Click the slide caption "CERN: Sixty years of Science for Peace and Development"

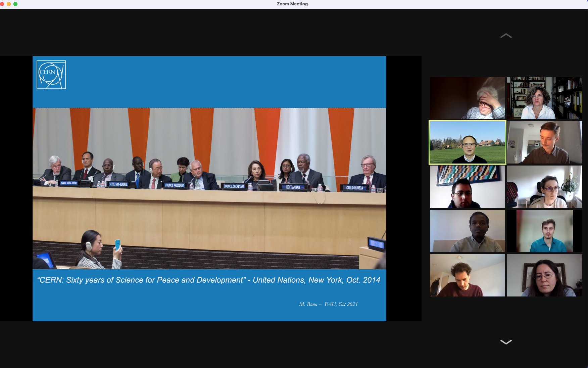pyautogui.click(x=141, y=280)
